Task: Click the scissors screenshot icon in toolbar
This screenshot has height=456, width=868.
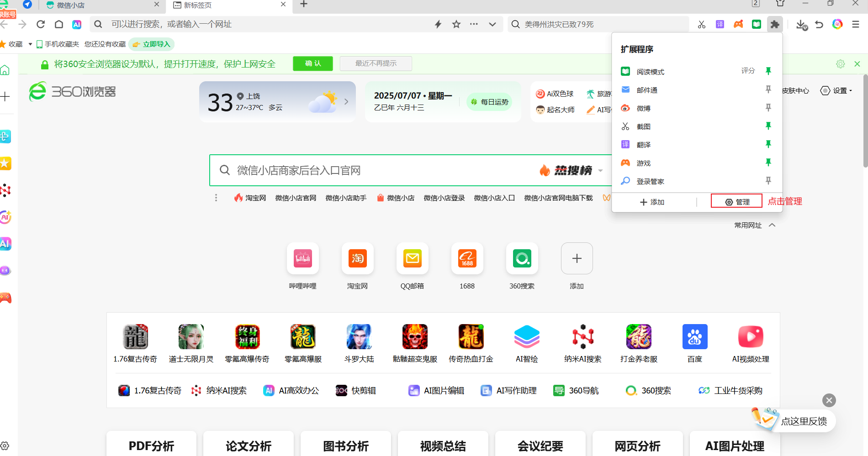Action: [702, 24]
